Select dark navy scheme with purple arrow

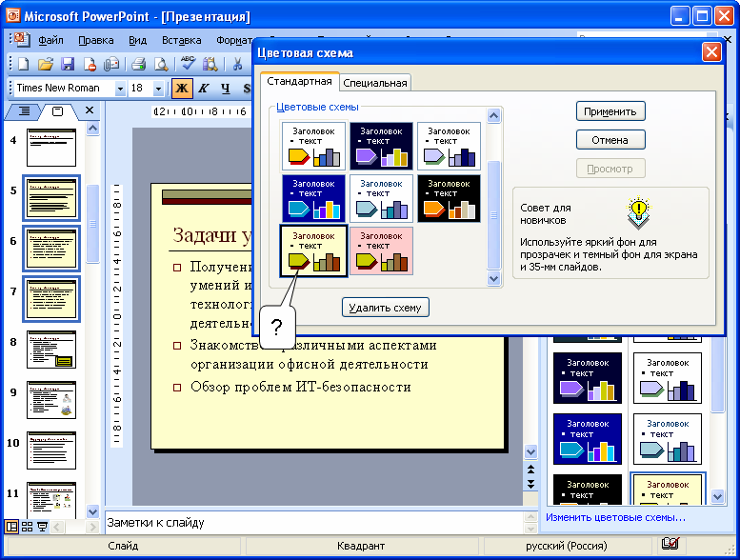pos(381,146)
